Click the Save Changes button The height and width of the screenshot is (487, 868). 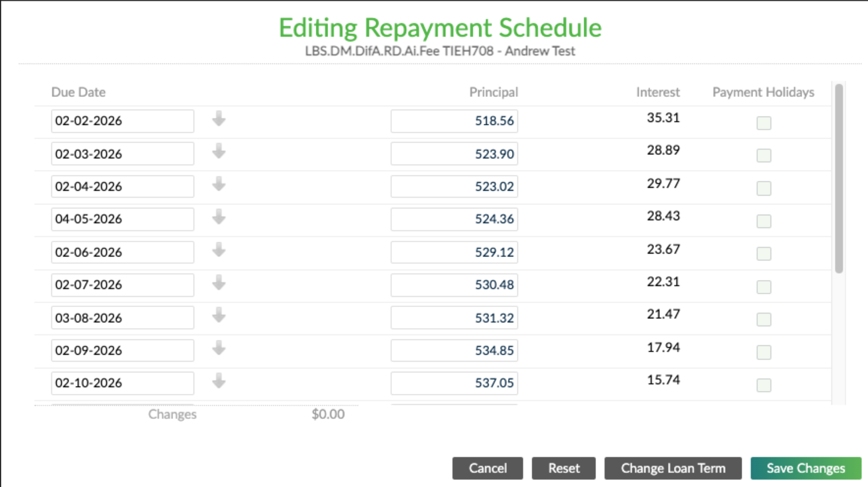pyautogui.click(x=805, y=468)
